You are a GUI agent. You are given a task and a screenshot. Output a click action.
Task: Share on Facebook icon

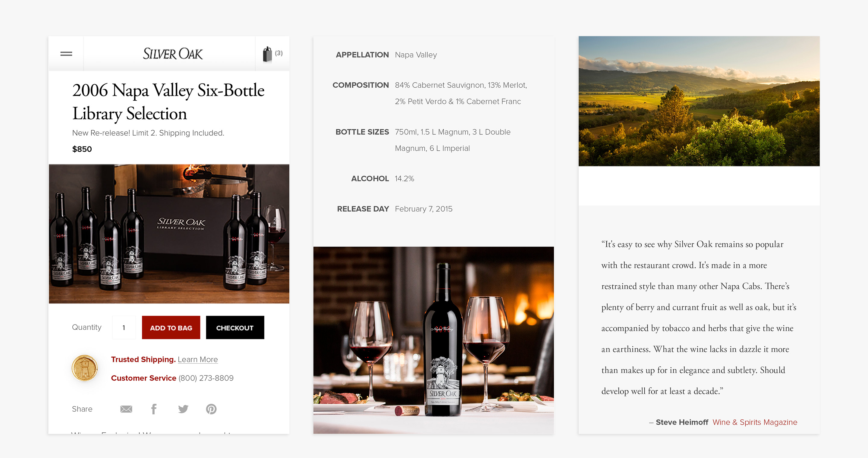[x=154, y=409]
